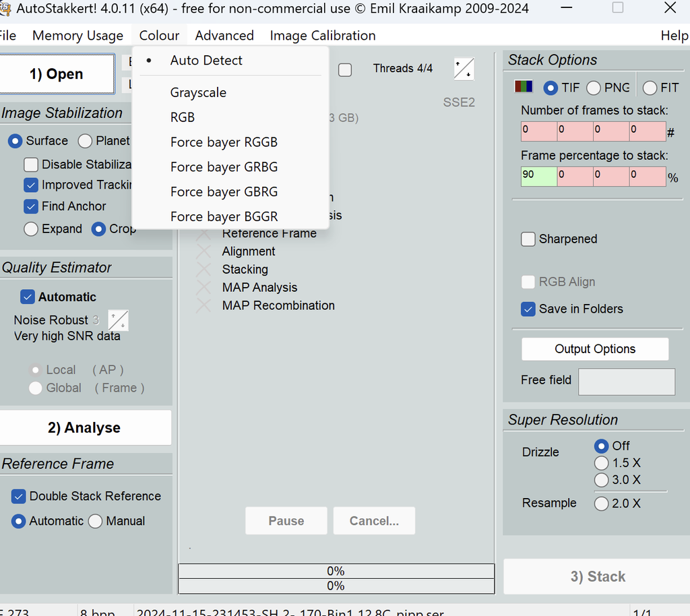
Task: Click the expand arrows icon beside Threads 4/4
Action: point(464,69)
